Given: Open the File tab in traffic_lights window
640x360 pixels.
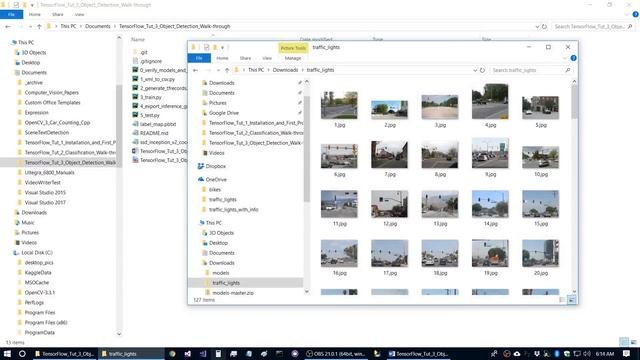Looking at the screenshot, I should 199,58.
